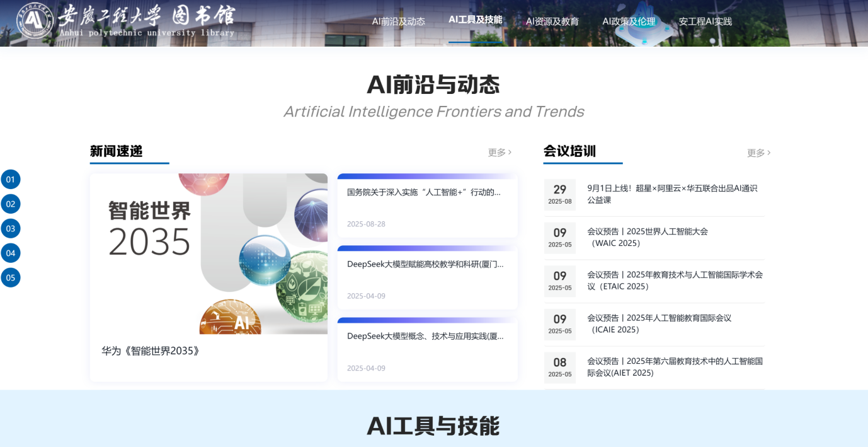
Task: Jump to section 02 side indicator
Action: [x=11, y=204]
